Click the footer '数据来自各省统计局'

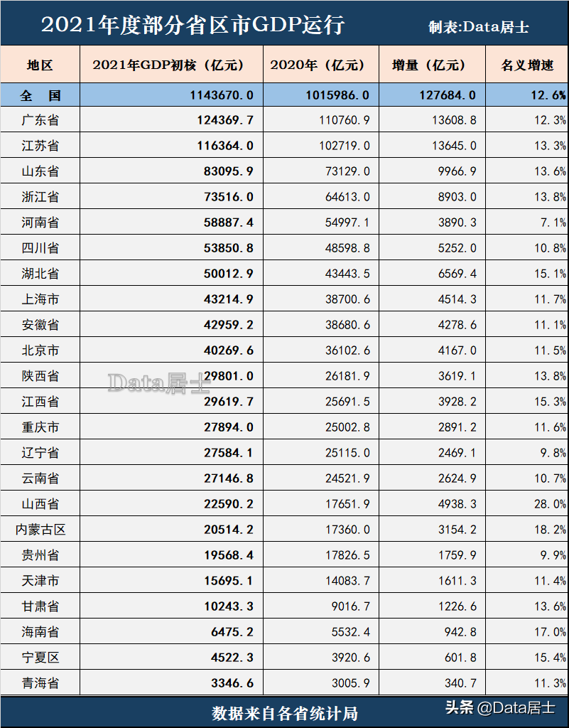pos(285,713)
